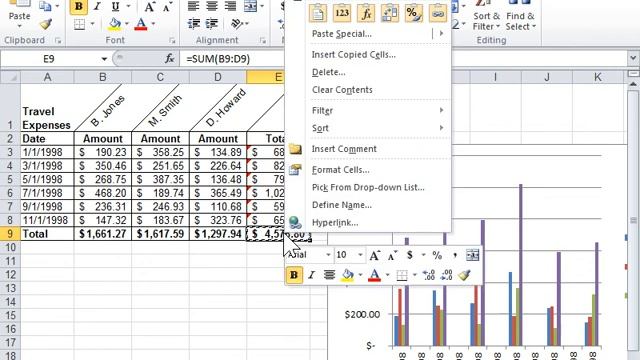This screenshot has height=360, width=640.
Task: Choose Paste Formulas fx icon in menu
Action: click(x=366, y=13)
